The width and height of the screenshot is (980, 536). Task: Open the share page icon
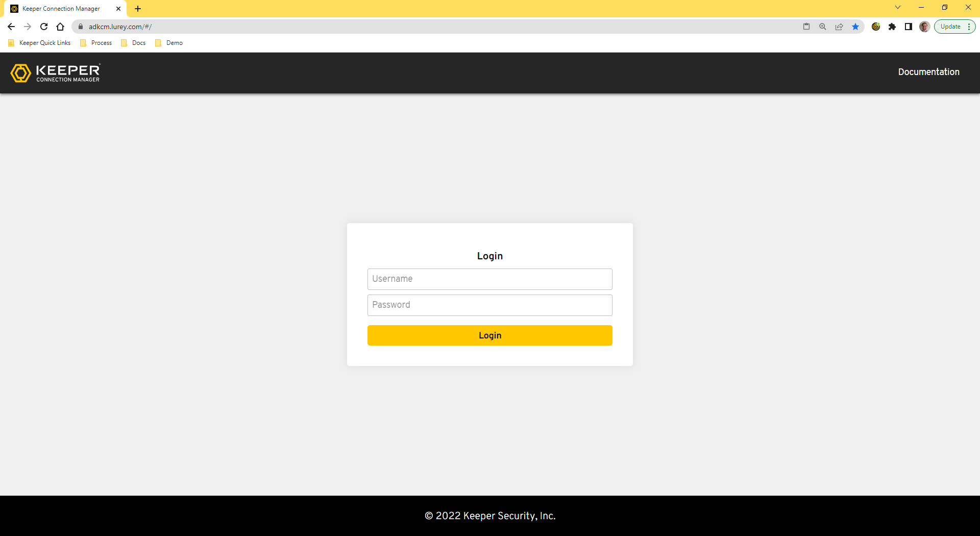pyautogui.click(x=839, y=27)
